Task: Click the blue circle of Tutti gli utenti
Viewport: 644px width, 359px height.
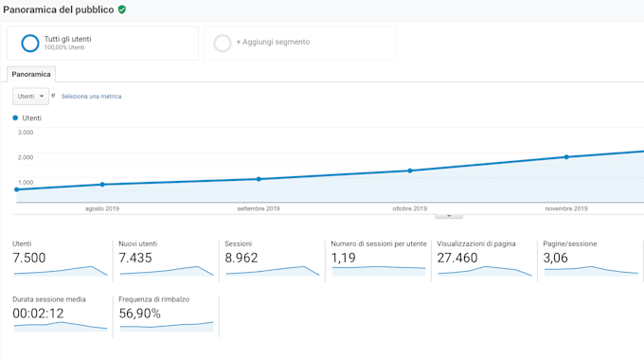Action: coord(30,44)
